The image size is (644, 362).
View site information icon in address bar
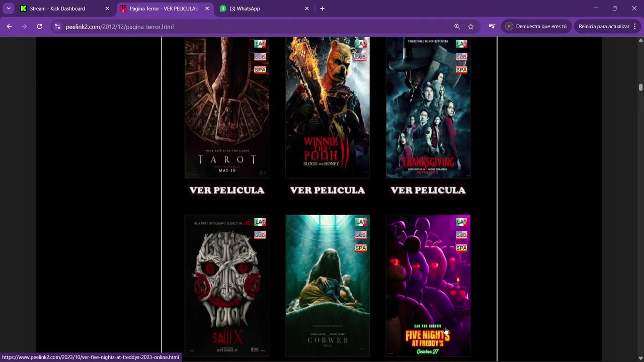[x=57, y=26]
